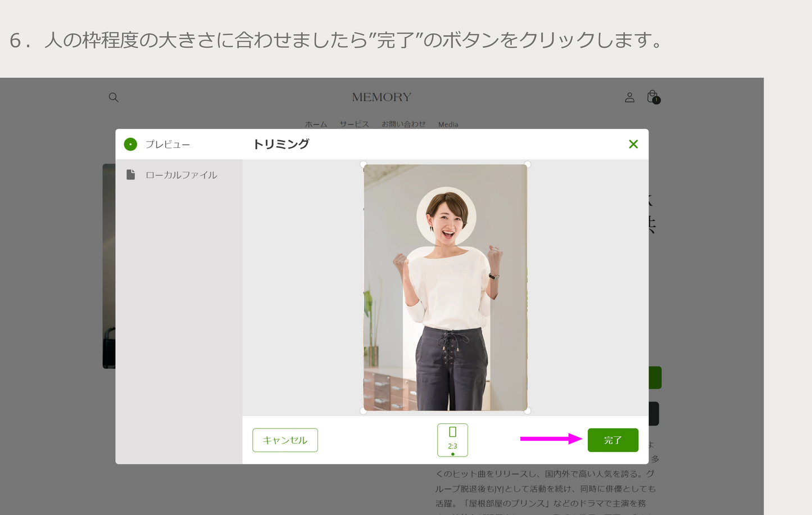Viewport: 812px width, 515px height.
Task: Click the green プレビュー circle icon
Action: point(130,144)
